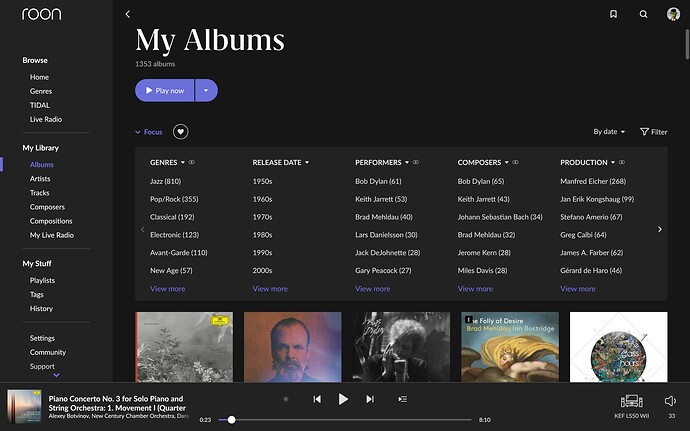Open the By date sort dropdown
The image size is (690, 431).
click(609, 132)
